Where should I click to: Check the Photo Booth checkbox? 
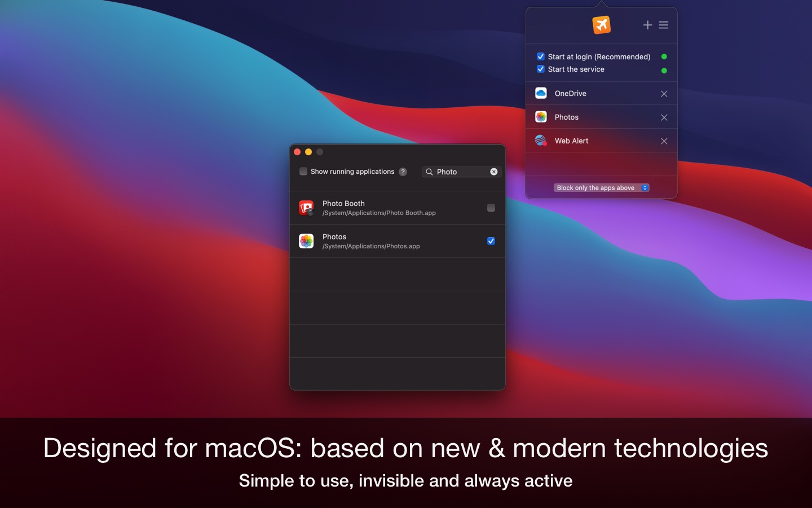coord(491,208)
